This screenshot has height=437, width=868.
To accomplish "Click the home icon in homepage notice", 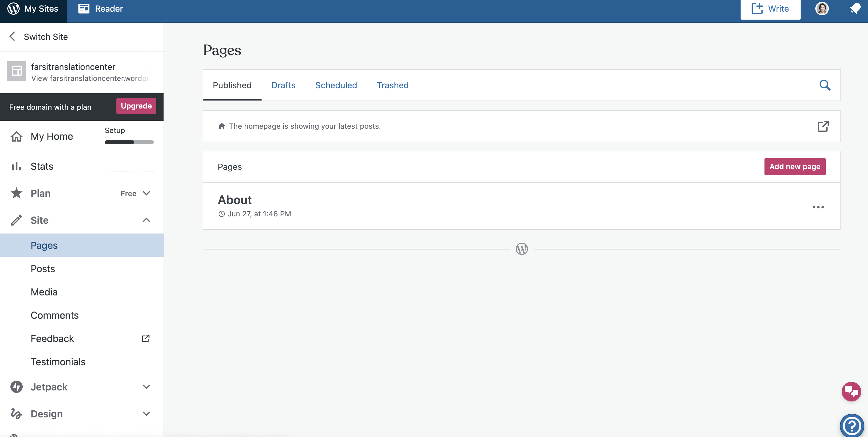I will pos(221,126).
